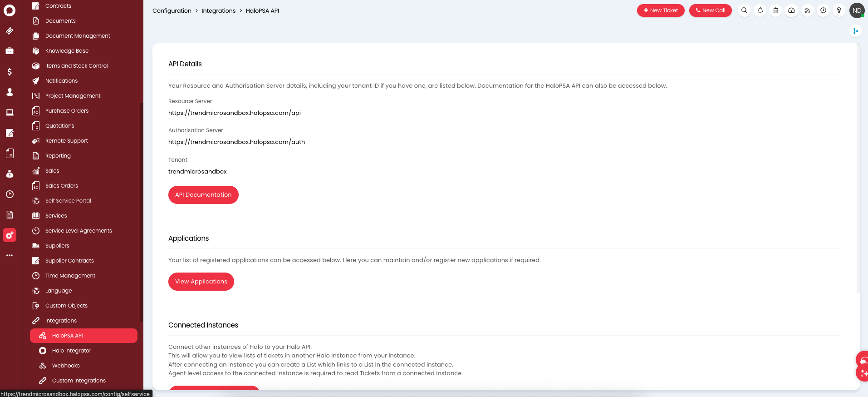Click the sidebar menu scrollbar
868x397 pixels.
tap(141, 209)
